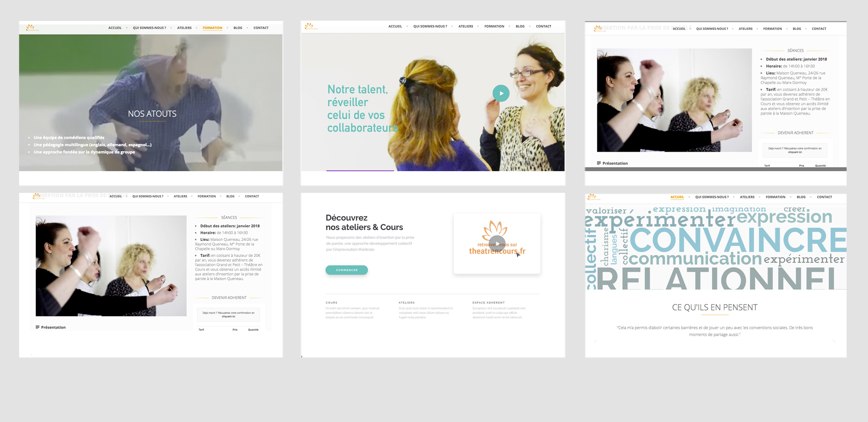Click ATELIERS in bottom-left Séances mockup nav
The height and width of the screenshot is (422, 868).
pos(180,196)
